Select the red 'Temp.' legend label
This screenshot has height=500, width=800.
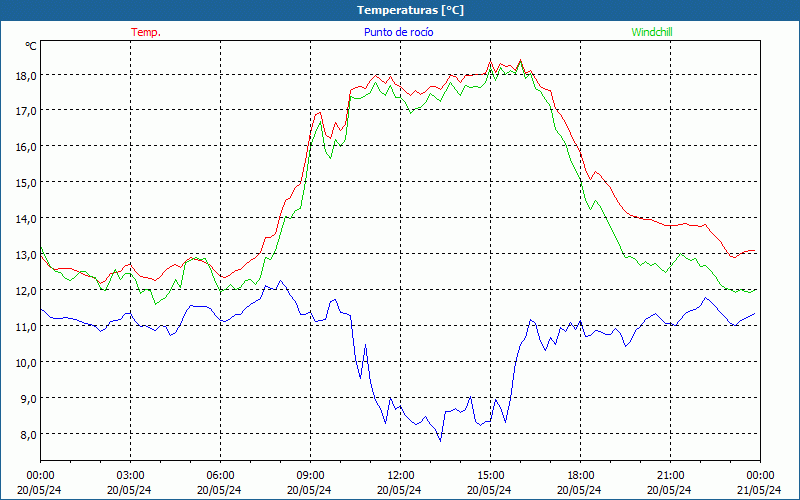[146, 32]
